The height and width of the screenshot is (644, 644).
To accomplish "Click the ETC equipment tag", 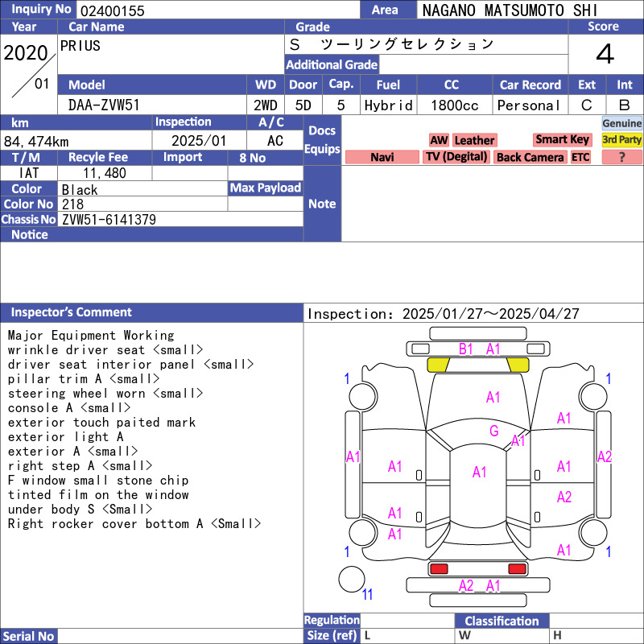I will click(580, 157).
